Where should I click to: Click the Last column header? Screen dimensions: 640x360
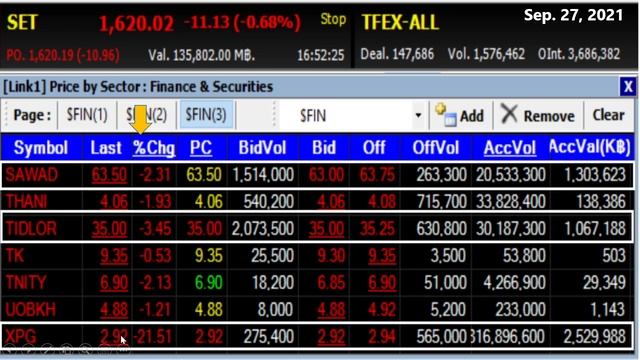(106, 148)
